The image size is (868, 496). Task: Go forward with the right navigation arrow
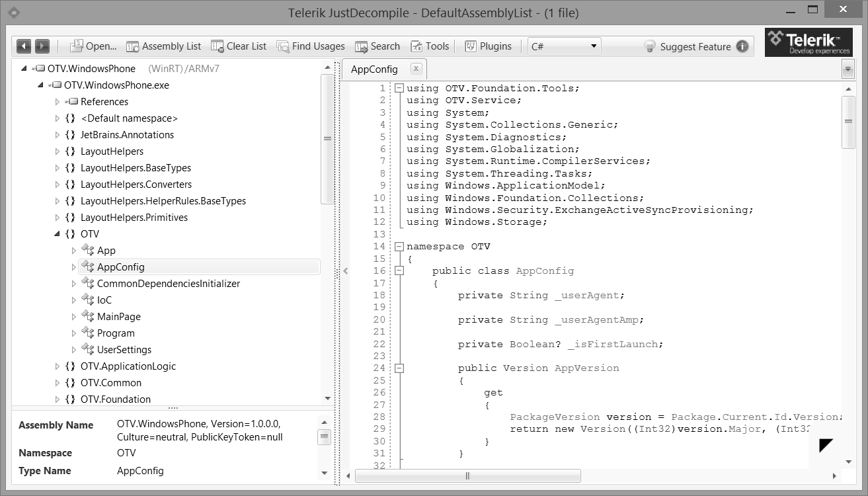pos(42,46)
